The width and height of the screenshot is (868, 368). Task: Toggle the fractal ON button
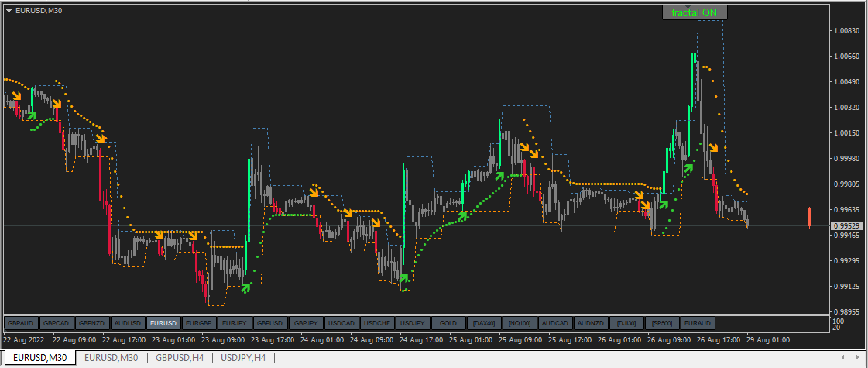[695, 12]
